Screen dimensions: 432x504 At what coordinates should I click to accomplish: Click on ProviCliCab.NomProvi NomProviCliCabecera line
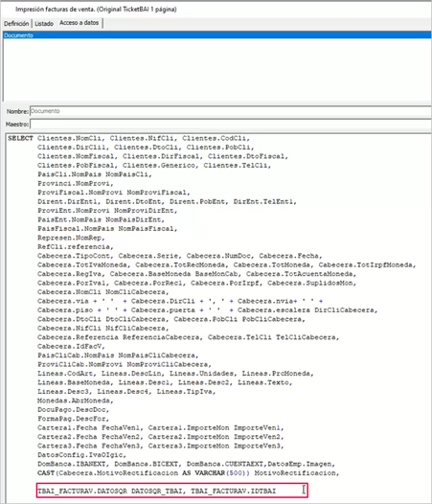pos(125,364)
